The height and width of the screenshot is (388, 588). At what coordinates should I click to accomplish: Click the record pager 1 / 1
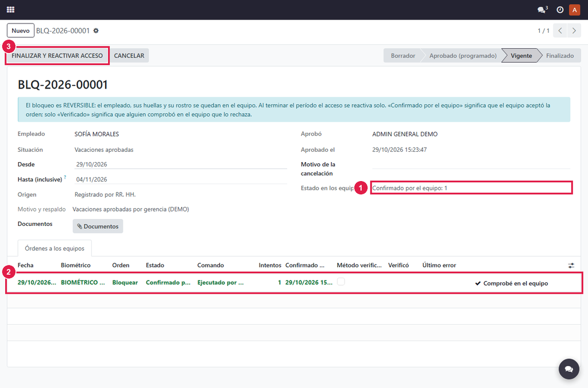543,31
